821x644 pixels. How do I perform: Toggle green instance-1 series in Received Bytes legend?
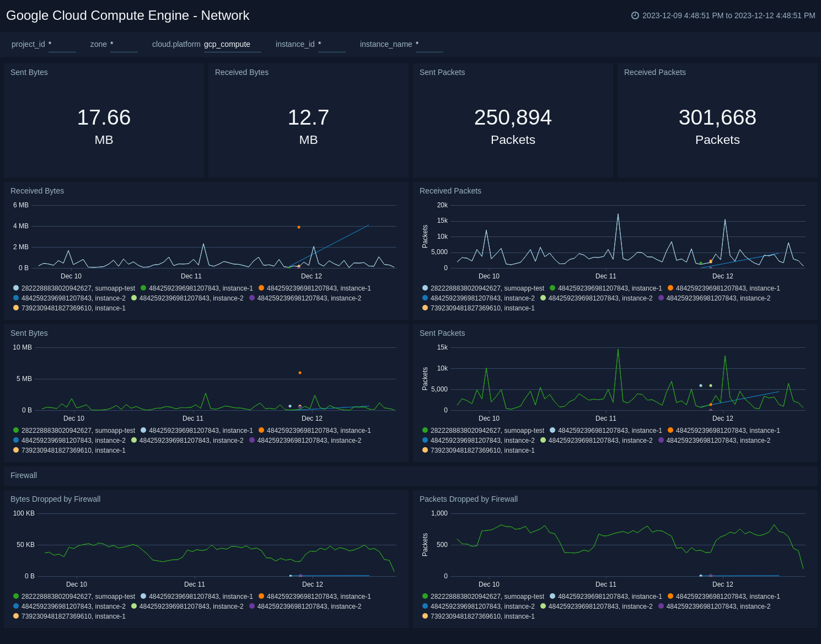(197, 288)
